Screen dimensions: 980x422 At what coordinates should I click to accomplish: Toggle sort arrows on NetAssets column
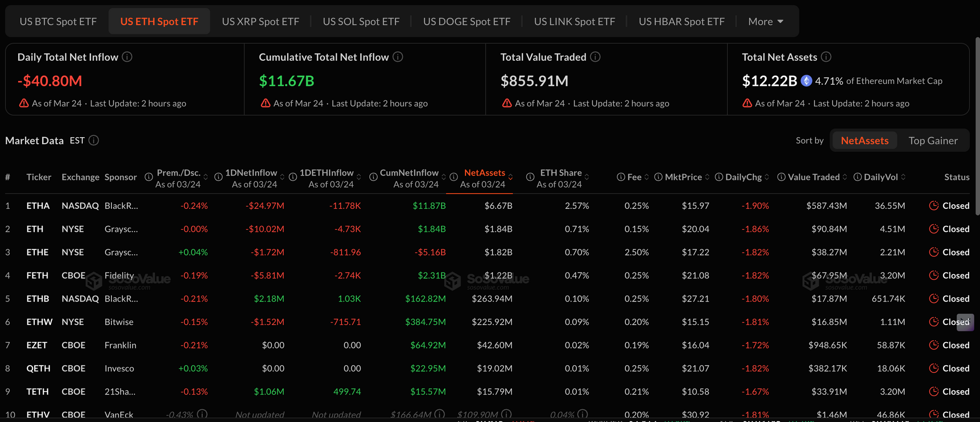click(x=511, y=177)
